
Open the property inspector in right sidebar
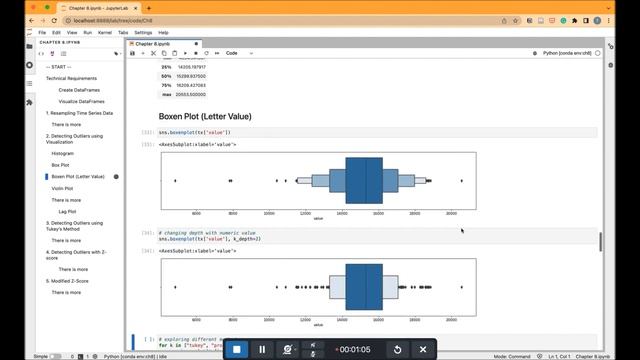coord(611,47)
